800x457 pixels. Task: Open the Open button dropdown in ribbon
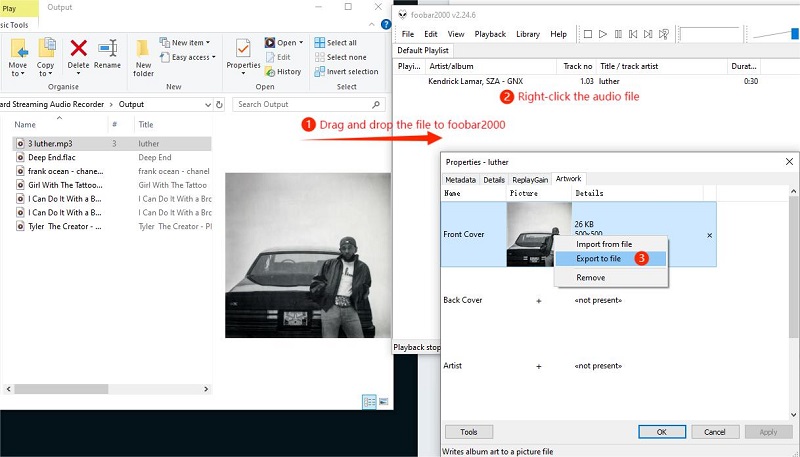click(301, 43)
